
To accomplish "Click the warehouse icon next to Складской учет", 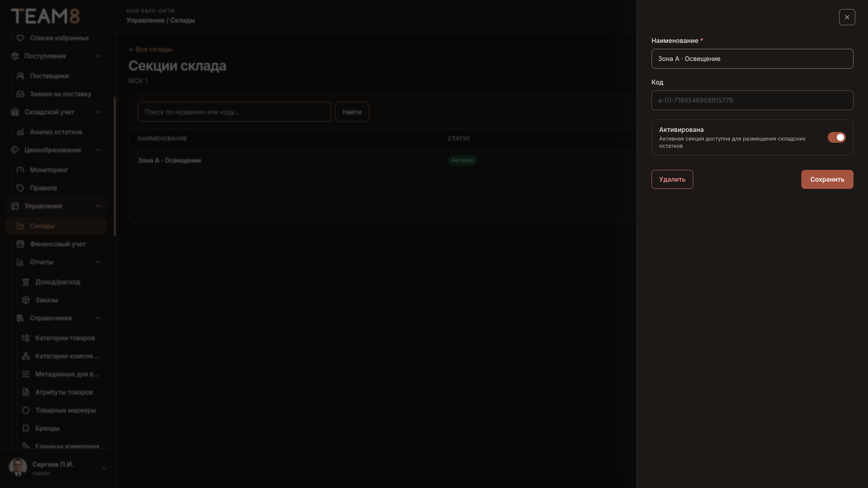I will [15, 112].
